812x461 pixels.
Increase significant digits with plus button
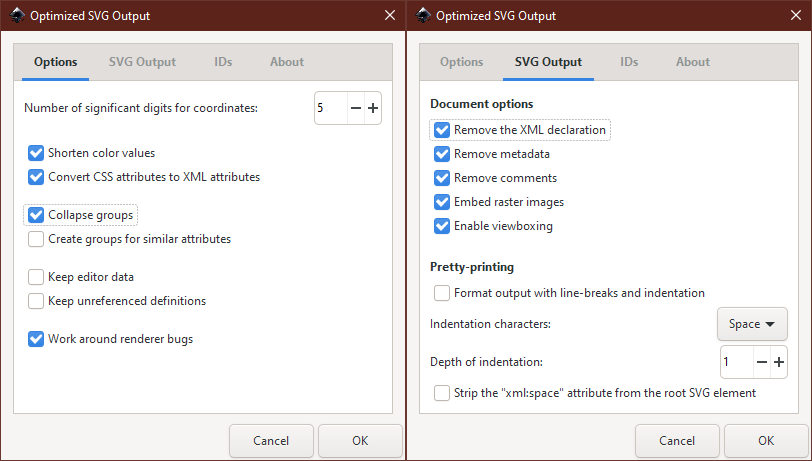click(x=373, y=108)
